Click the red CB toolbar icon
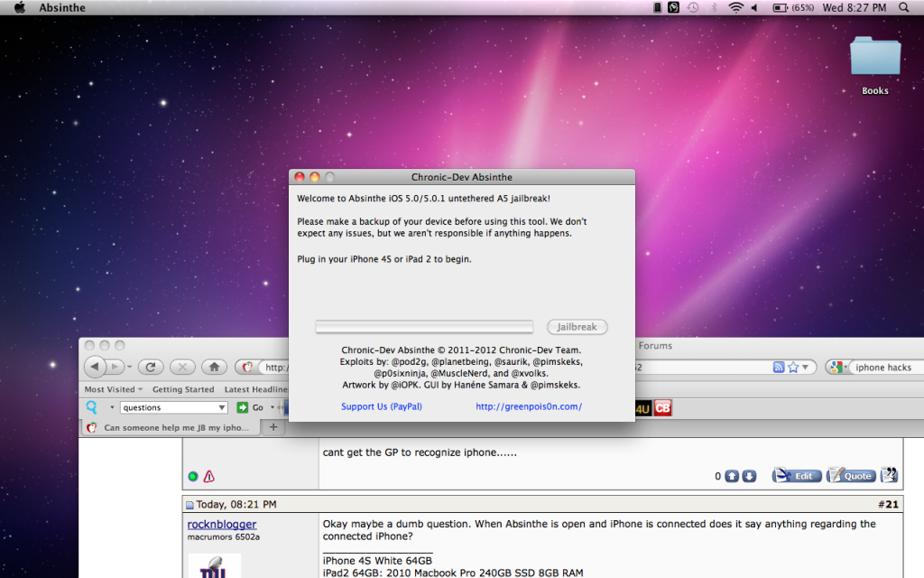The image size is (924, 578). 662,408
